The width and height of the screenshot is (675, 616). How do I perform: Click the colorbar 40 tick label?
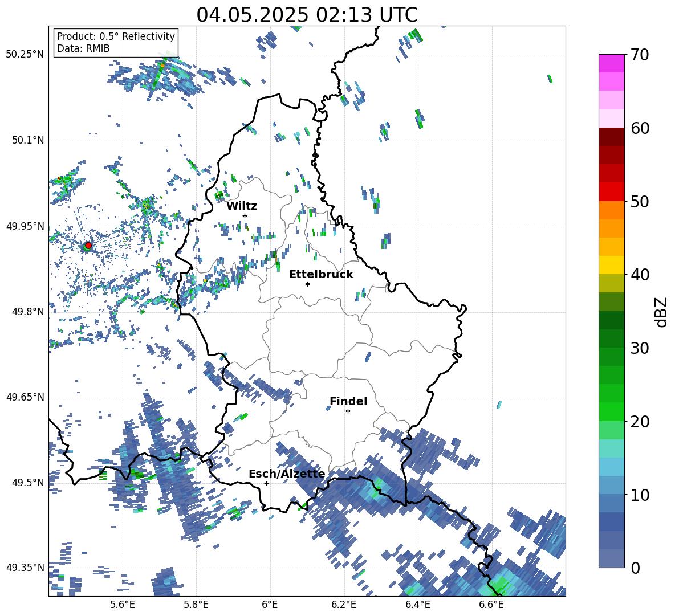tap(640, 275)
